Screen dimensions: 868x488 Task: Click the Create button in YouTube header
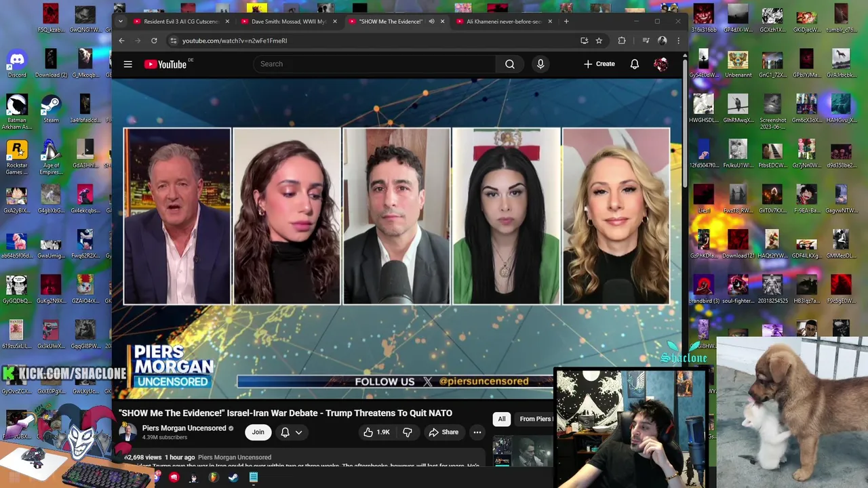[x=599, y=64]
